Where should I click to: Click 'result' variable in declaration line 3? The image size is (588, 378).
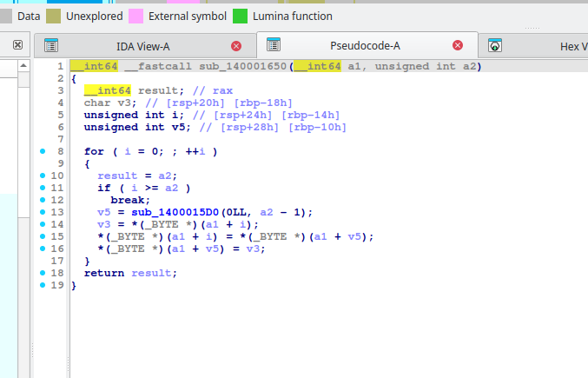pyautogui.click(x=158, y=90)
